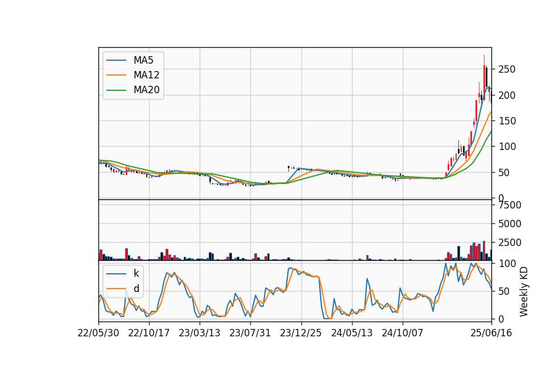Screen dimensions: 546x392
Task: Click the MA20 legend label
Action: tap(146, 90)
